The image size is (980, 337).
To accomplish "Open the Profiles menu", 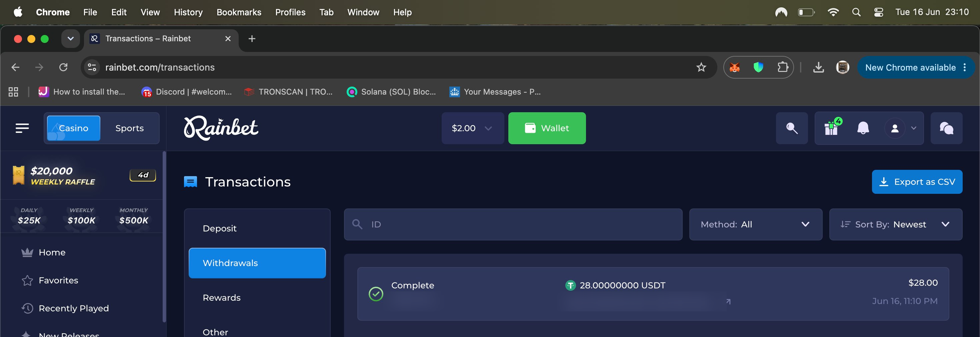I will click(x=290, y=12).
